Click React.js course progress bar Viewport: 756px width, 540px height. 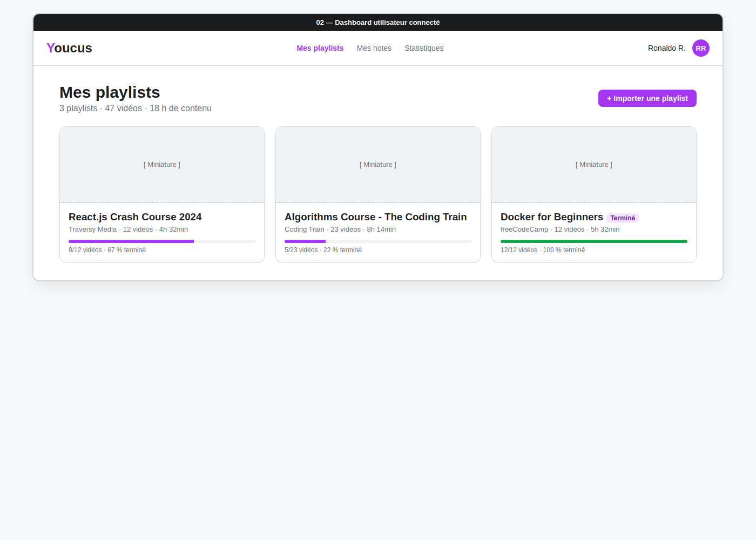coord(162,241)
